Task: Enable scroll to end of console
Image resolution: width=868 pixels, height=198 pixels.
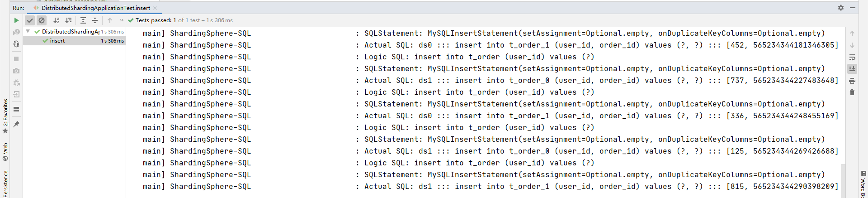Action: (x=852, y=69)
